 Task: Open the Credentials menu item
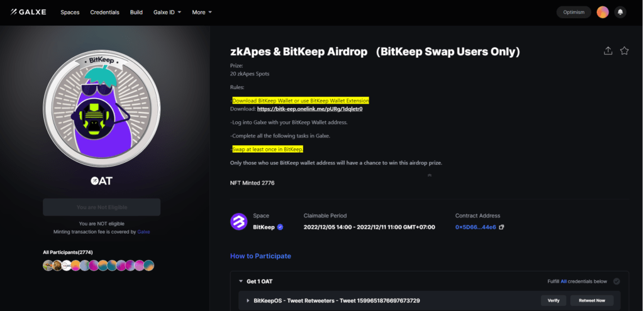(x=104, y=12)
